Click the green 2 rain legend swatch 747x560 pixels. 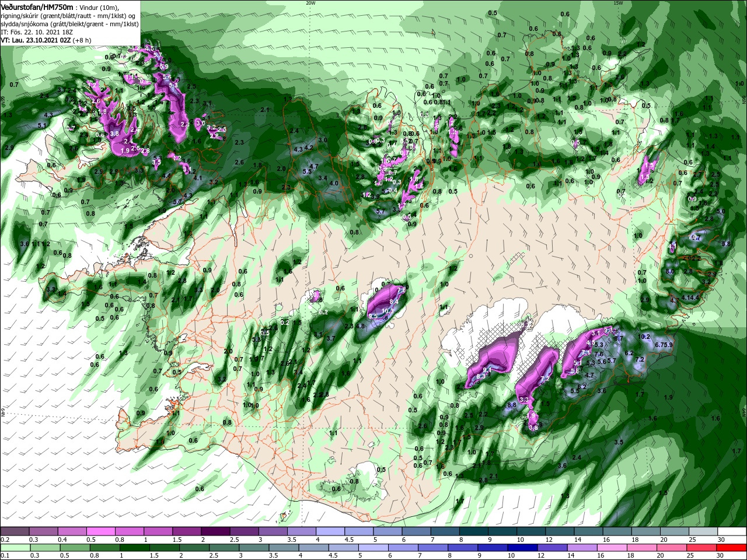tap(194, 548)
